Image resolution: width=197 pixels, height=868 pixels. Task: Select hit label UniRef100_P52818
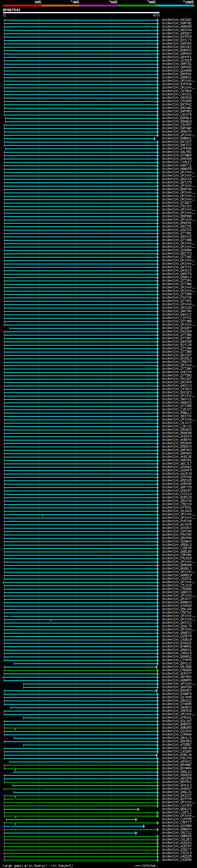[176, 558]
